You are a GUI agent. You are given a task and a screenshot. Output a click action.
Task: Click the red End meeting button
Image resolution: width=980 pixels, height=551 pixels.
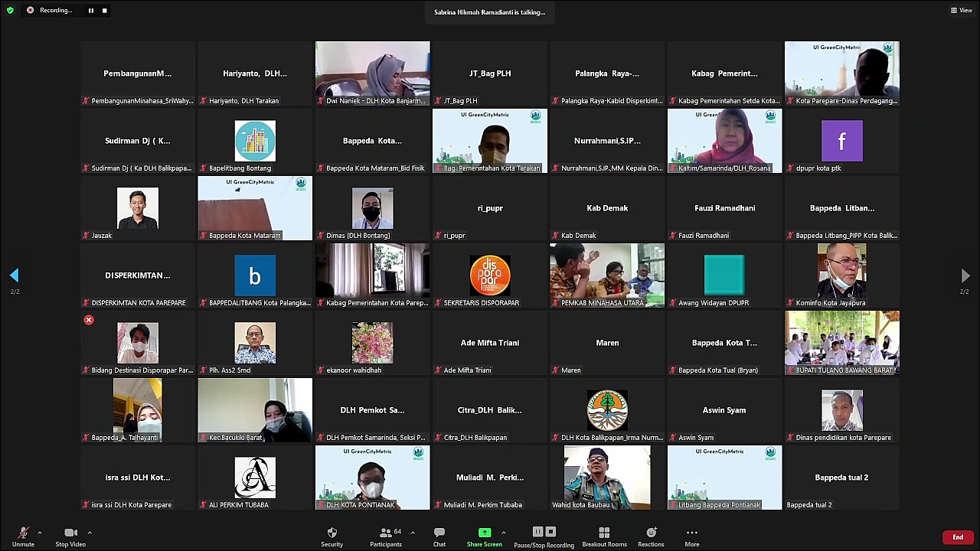[x=957, y=537]
